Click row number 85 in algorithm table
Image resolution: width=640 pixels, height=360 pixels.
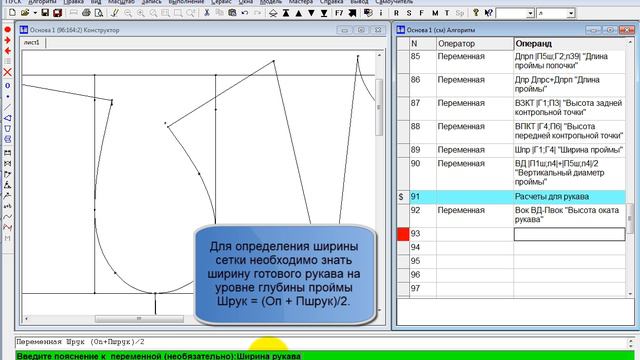(x=416, y=56)
